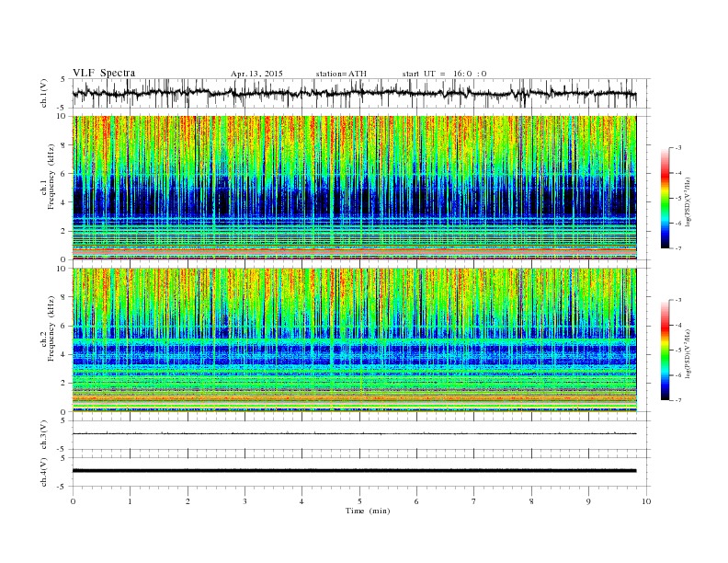Click the '-7' tick on ch.2 colorbar
This screenshot has height=563, width=728.
(x=678, y=400)
